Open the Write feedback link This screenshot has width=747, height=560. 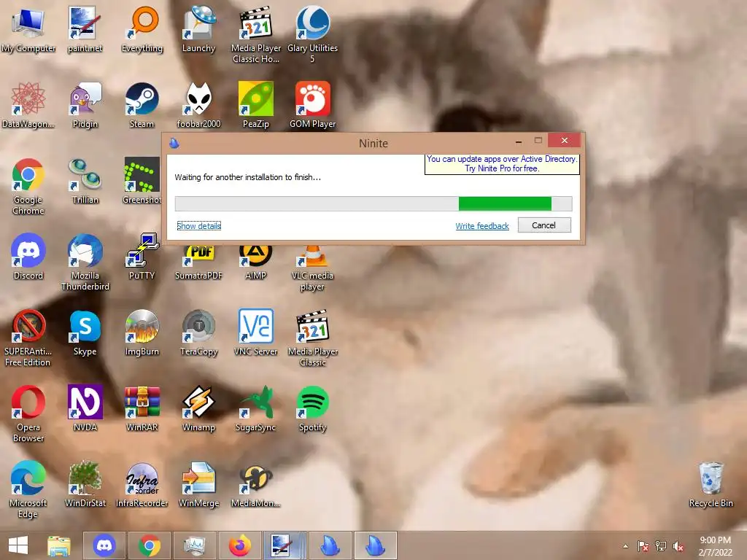tap(482, 226)
